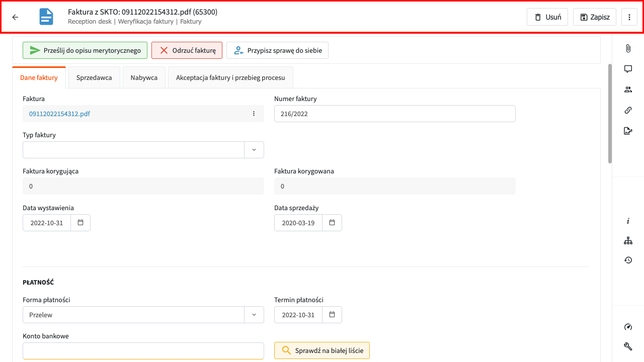Open the attachments paperclip icon

point(628,48)
